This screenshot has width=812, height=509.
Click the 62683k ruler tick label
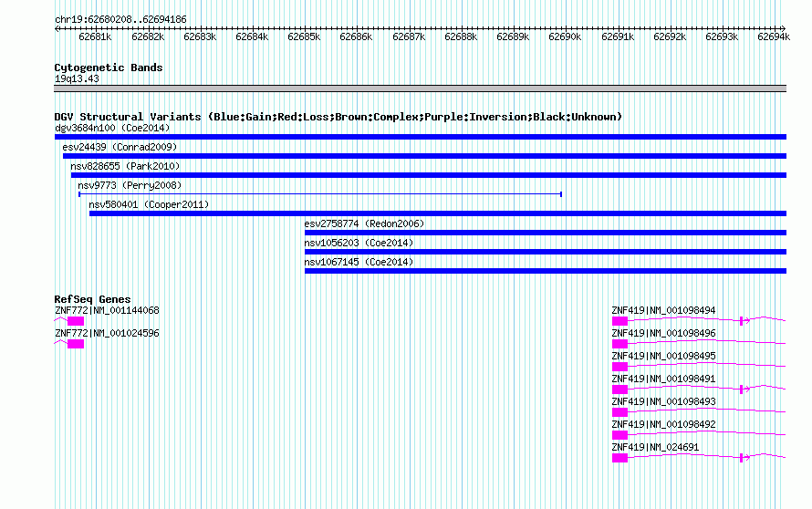pos(200,36)
